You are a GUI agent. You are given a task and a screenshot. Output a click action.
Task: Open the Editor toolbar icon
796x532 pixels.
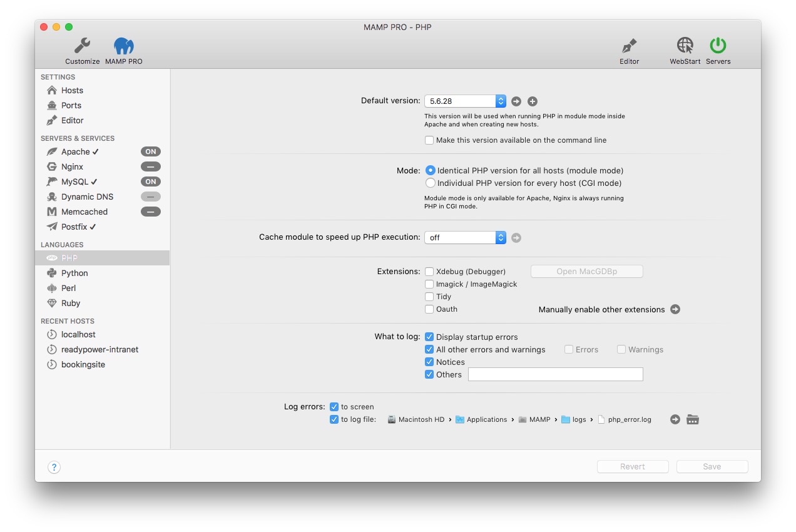[x=629, y=46]
